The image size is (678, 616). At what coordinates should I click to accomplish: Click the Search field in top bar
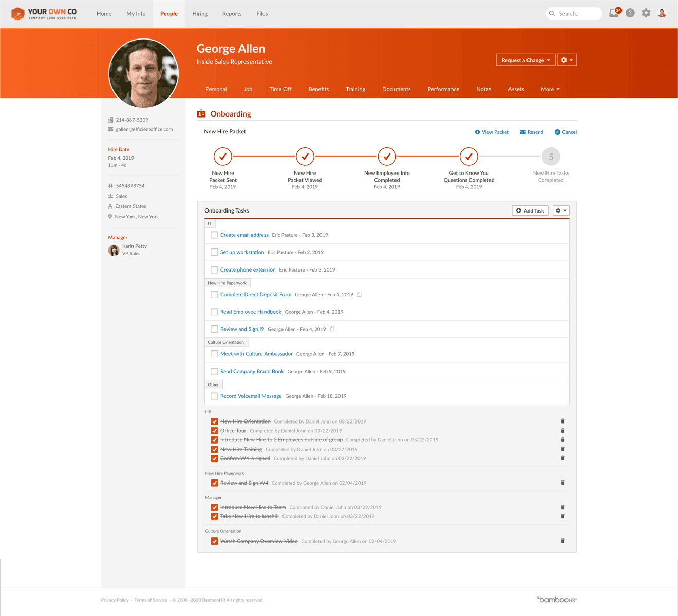574,13
